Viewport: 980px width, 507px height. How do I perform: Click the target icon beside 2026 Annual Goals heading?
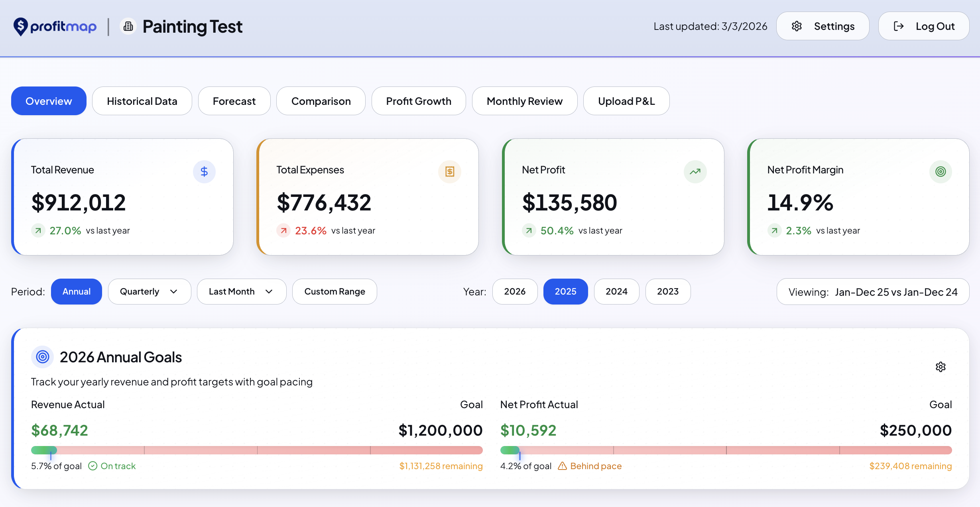[42, 357]
